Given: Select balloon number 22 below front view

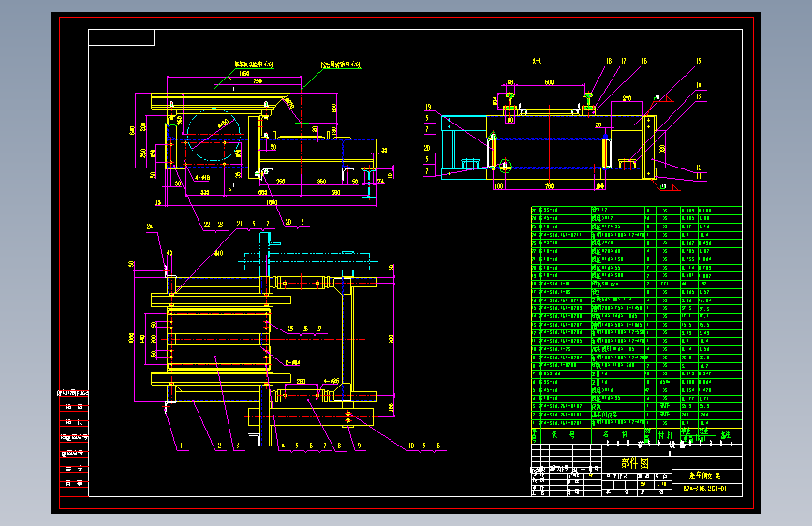Looking at the screenshot, I should pos(207,225).
